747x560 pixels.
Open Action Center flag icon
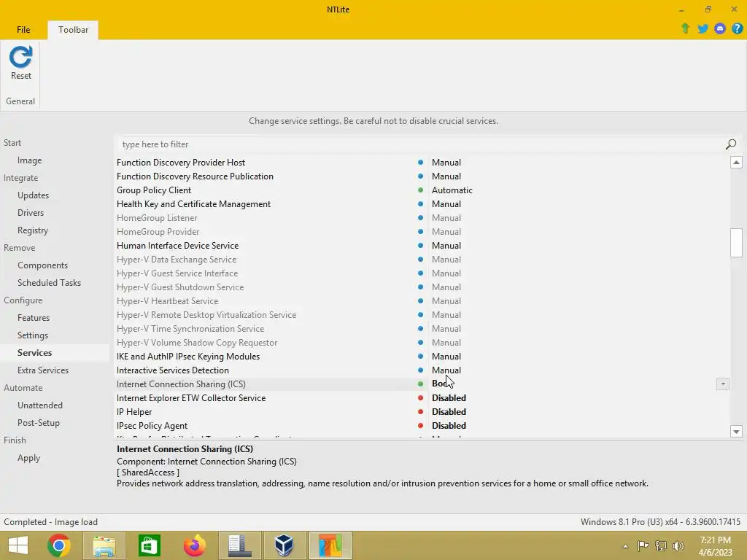[643, 545]
